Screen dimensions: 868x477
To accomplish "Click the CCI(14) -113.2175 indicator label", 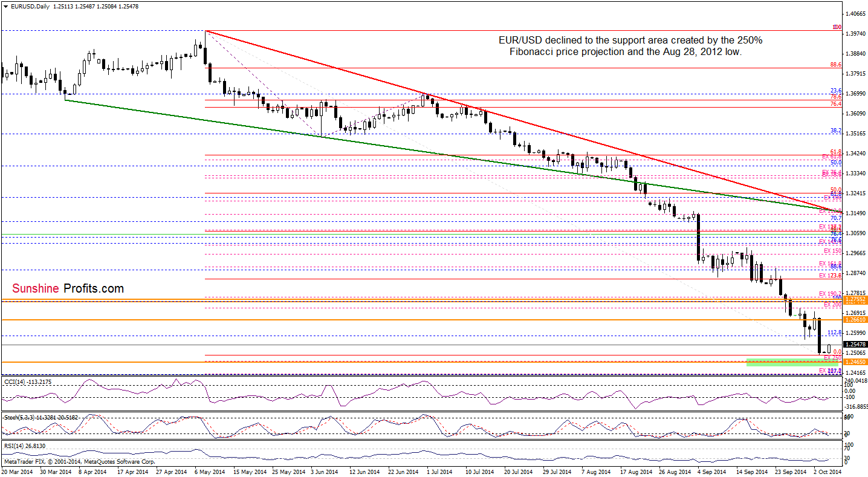I will pos(28,381).
